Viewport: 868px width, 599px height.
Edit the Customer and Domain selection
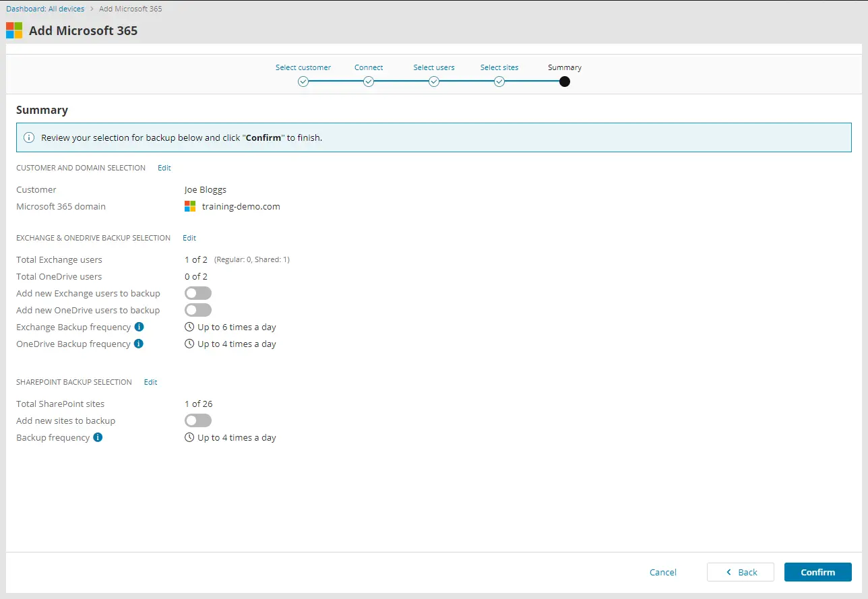pyautogui.click(x=164, y=168)
